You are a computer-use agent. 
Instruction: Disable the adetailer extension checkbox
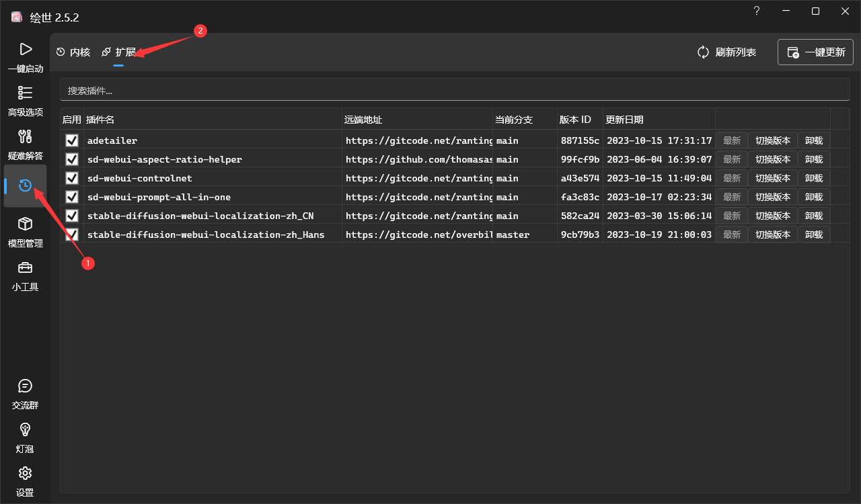(72, 140)
